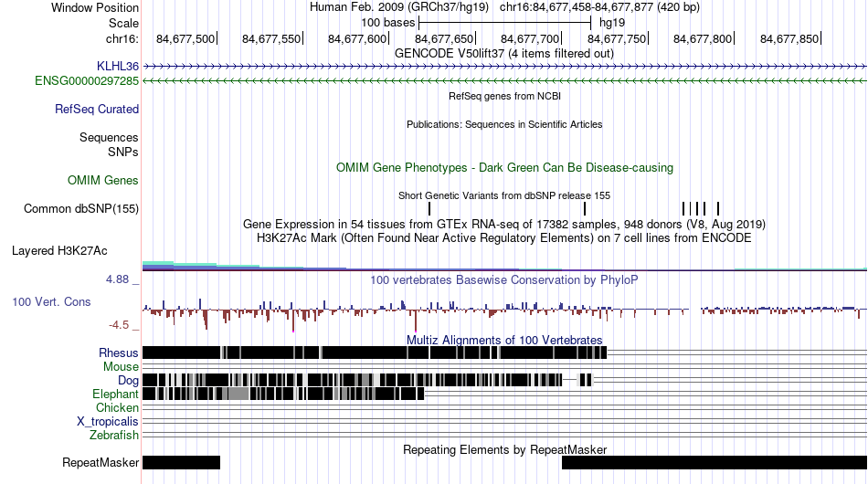Click the Rhesus black alignment block
This screenshot has height=484, width=868.
click(375, 352)
